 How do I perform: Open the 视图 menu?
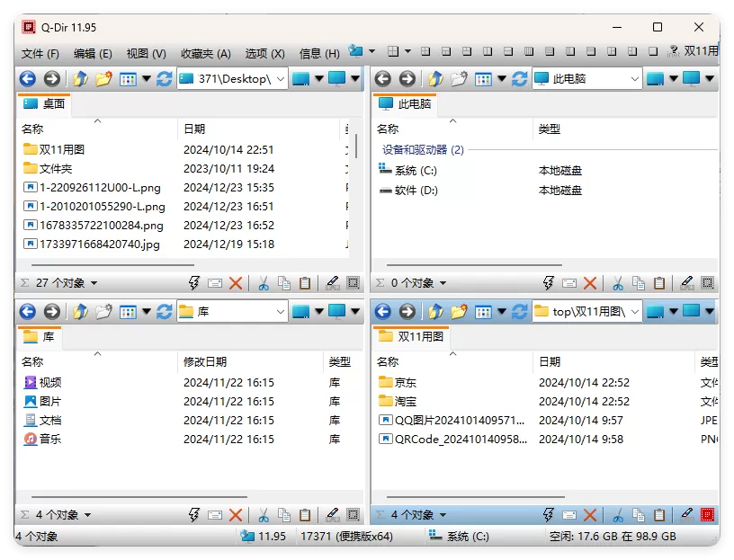(143, 53)
